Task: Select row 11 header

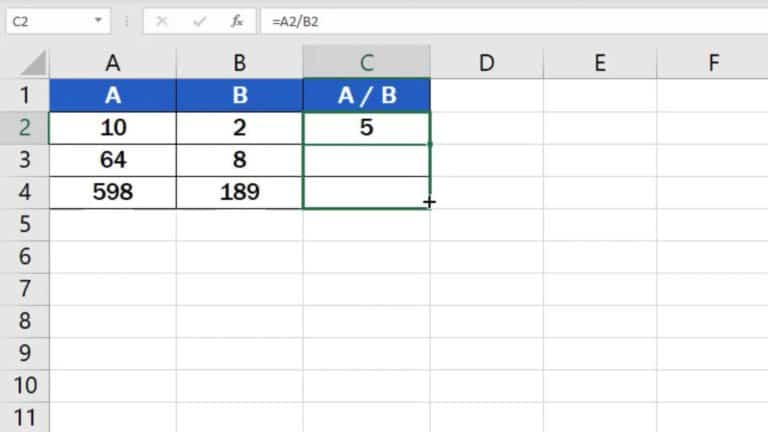Action: pyautogui.click(x=25, y=417)
